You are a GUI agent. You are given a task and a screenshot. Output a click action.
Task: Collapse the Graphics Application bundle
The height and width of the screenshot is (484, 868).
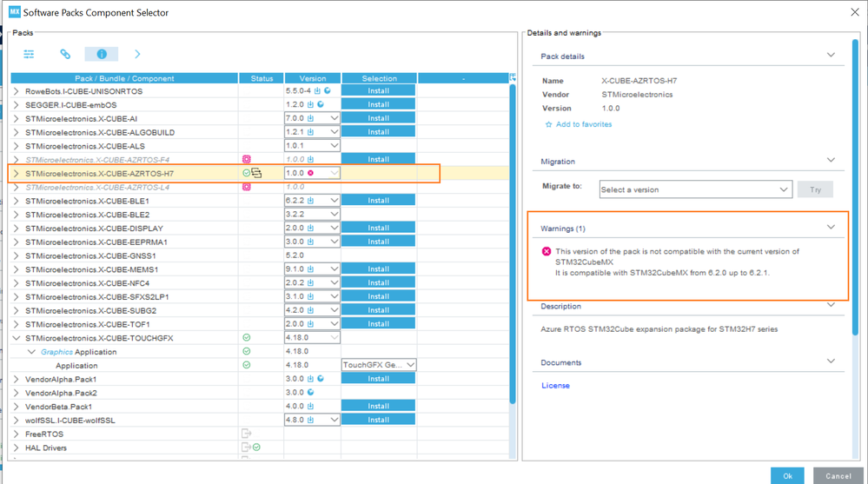[x=31, y=352]
